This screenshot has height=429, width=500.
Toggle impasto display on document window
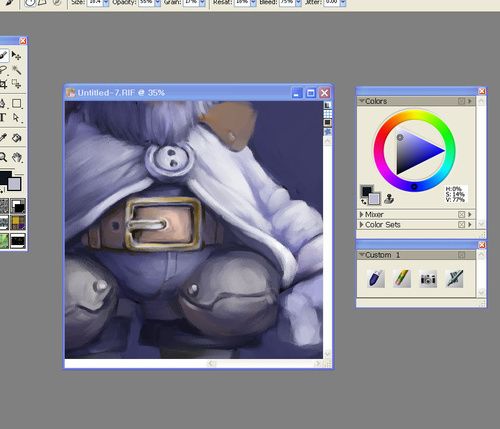328,132
